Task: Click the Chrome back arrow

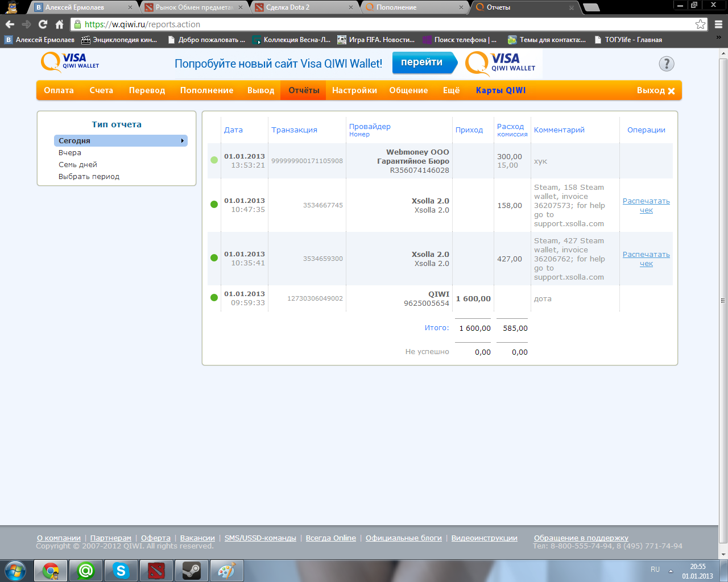Action: pyautogui.click(x=10, y=24)
